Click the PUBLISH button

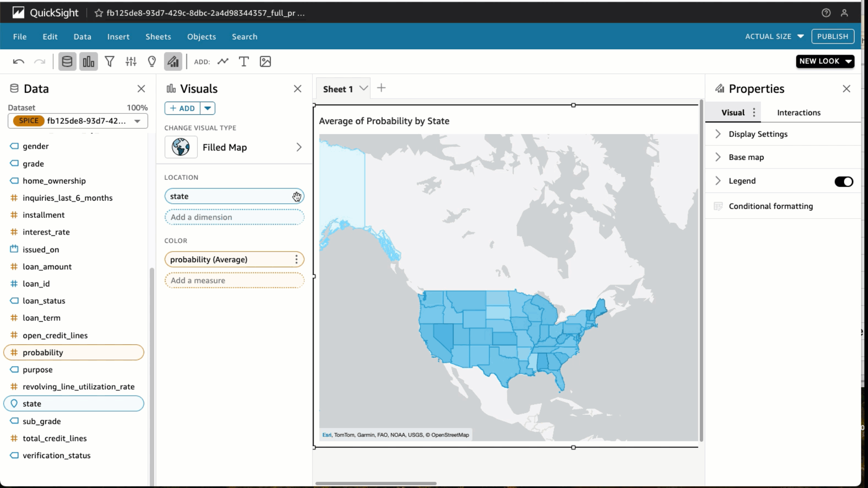(832, 36)
